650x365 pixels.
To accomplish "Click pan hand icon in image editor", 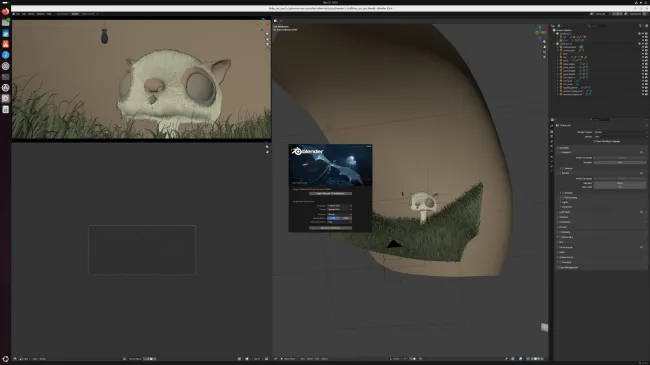I will tap(267, 152).
